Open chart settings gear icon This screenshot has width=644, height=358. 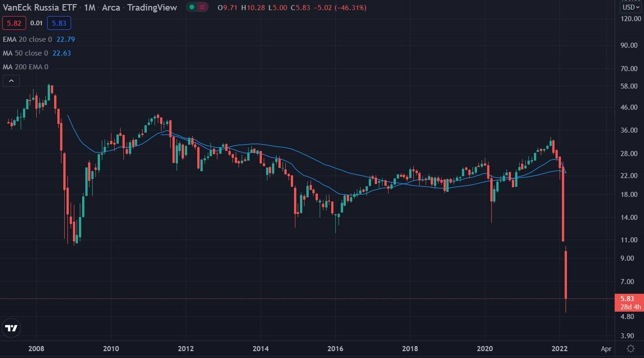(631, 348)
